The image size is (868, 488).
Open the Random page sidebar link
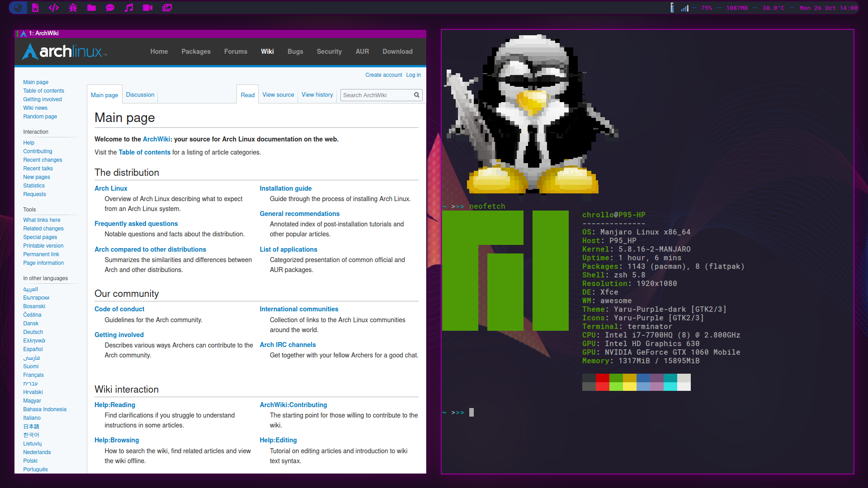(x=40, y=117)
